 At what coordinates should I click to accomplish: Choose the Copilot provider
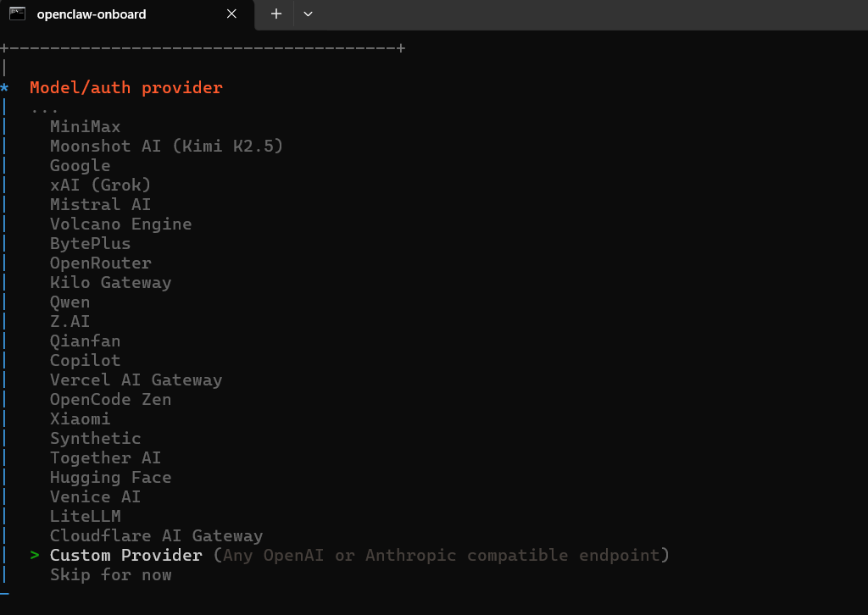[x=86, y=361]
